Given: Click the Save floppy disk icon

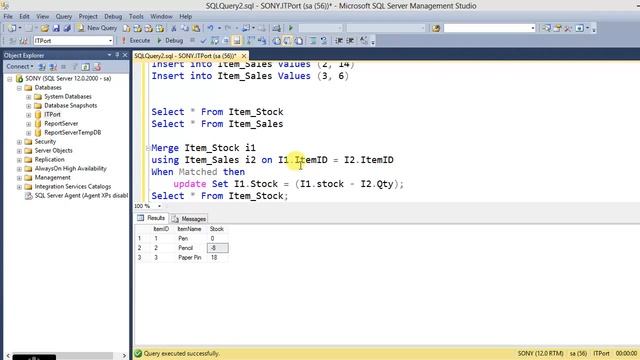Looking at the screenshot, I should coord(56,28).
